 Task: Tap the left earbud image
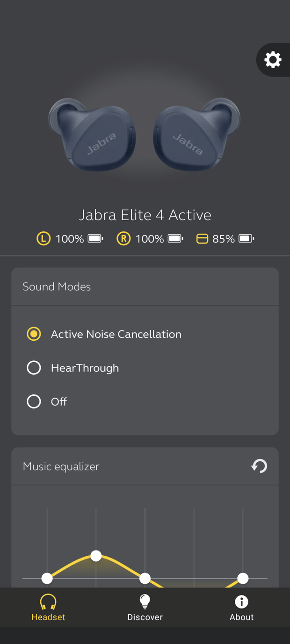(92, 135)
